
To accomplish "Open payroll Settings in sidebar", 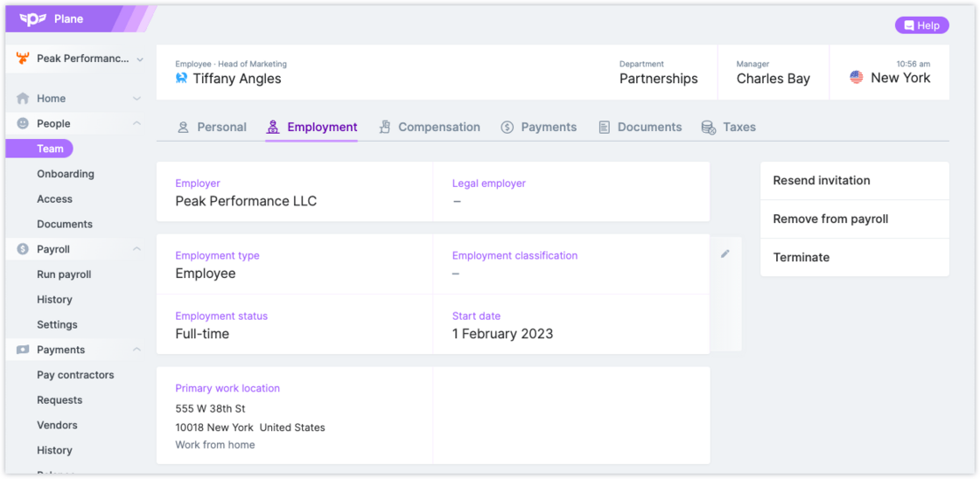I will pyautogui.click(x=57, y=325).
